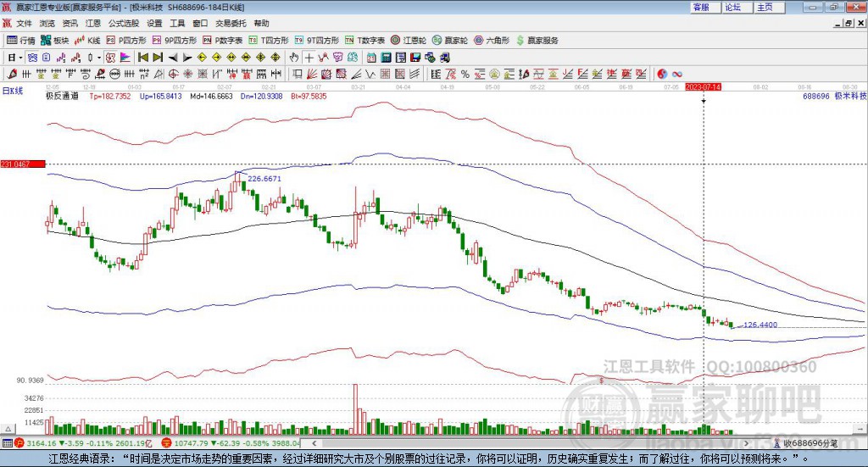Open the 行情 quotes view
The height and width of the screenshot is (467, 868).
pos(20,41)
